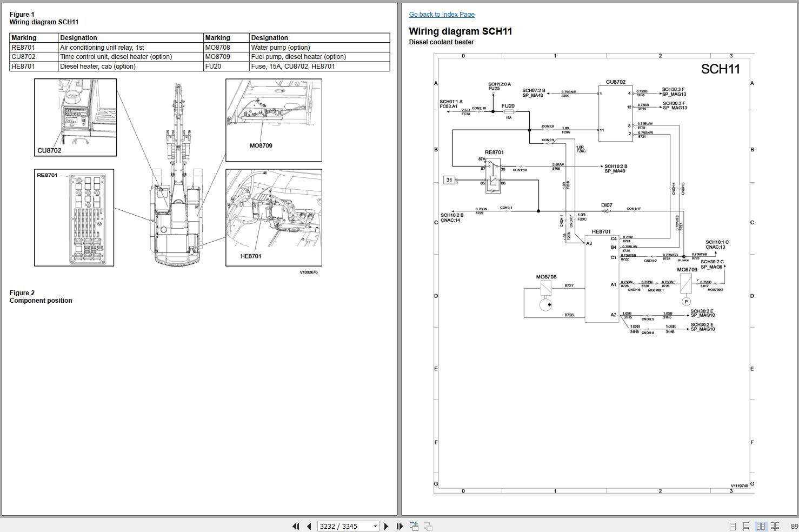This screenshot has height=532, width=799.
Task: Jump to the last page
Action: click(399, 526)
